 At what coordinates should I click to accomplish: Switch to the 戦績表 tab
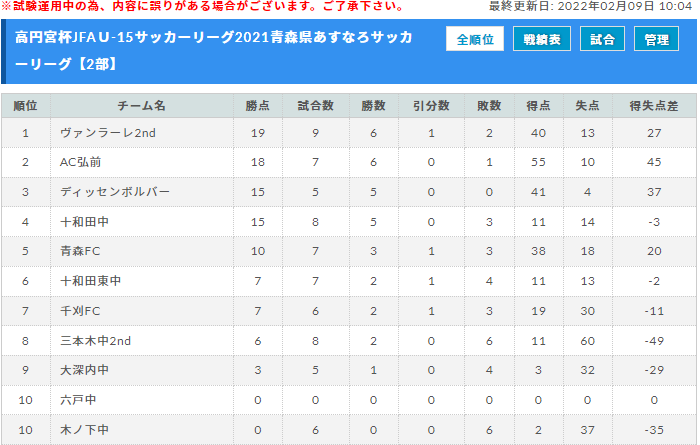[x=542, y=39]
